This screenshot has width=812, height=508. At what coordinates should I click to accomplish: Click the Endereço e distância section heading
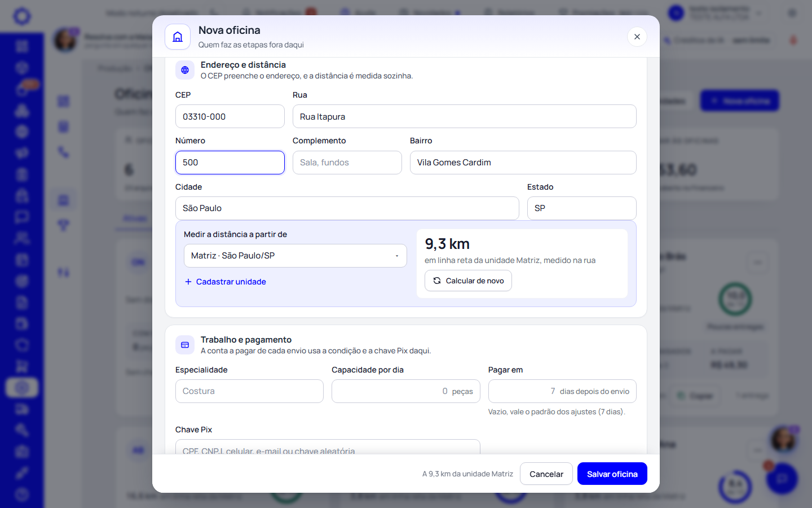tap(243, 65)
